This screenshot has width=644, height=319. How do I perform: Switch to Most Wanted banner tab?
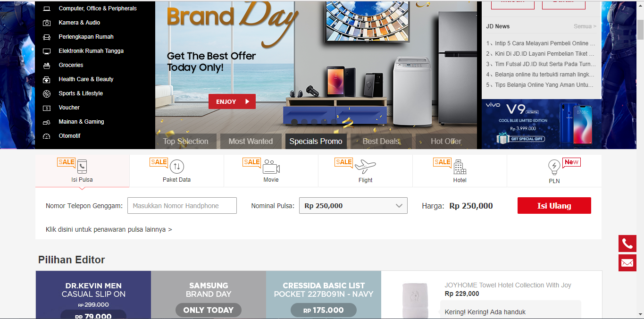coord(251,141)
